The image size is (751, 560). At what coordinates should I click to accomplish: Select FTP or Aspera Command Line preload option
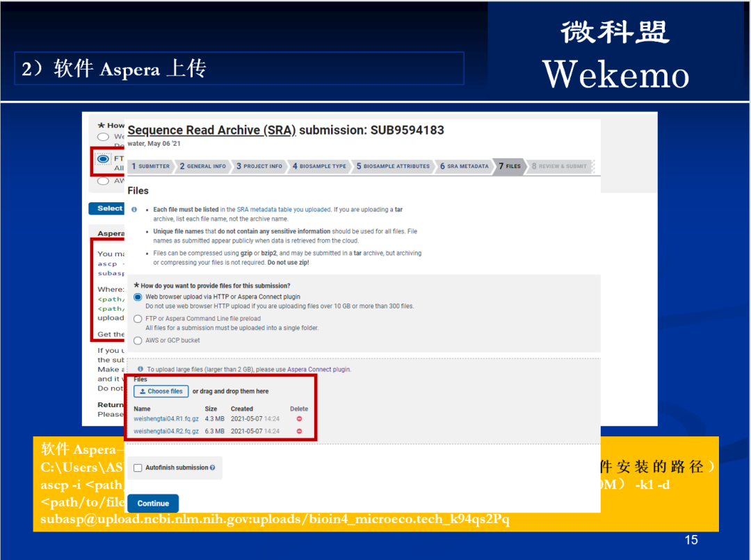(x=138, y=319)
